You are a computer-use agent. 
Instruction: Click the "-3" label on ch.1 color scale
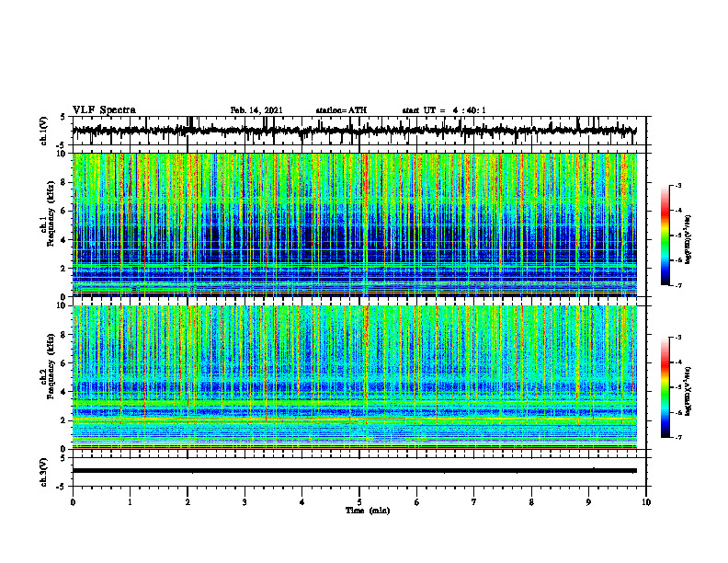[678, 185]
